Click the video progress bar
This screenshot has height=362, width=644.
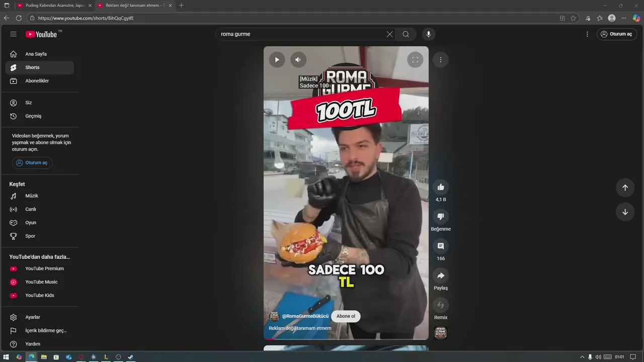[x=346, y=339]
